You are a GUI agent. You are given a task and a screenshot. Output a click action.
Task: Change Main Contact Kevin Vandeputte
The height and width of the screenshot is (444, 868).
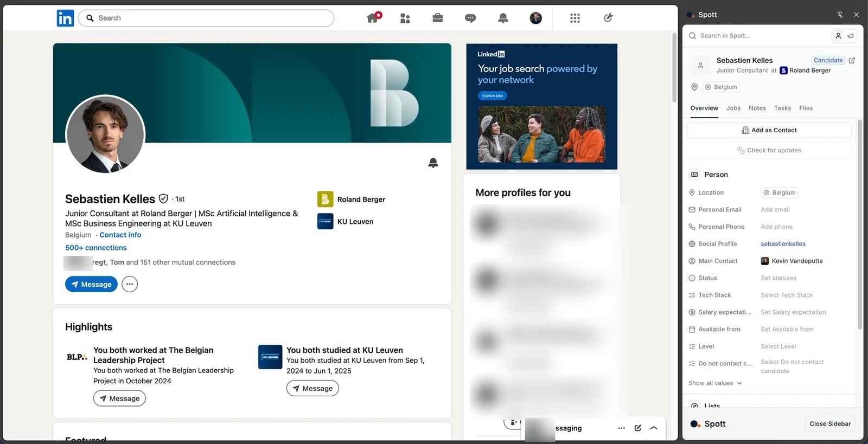[x=792, y=261]
